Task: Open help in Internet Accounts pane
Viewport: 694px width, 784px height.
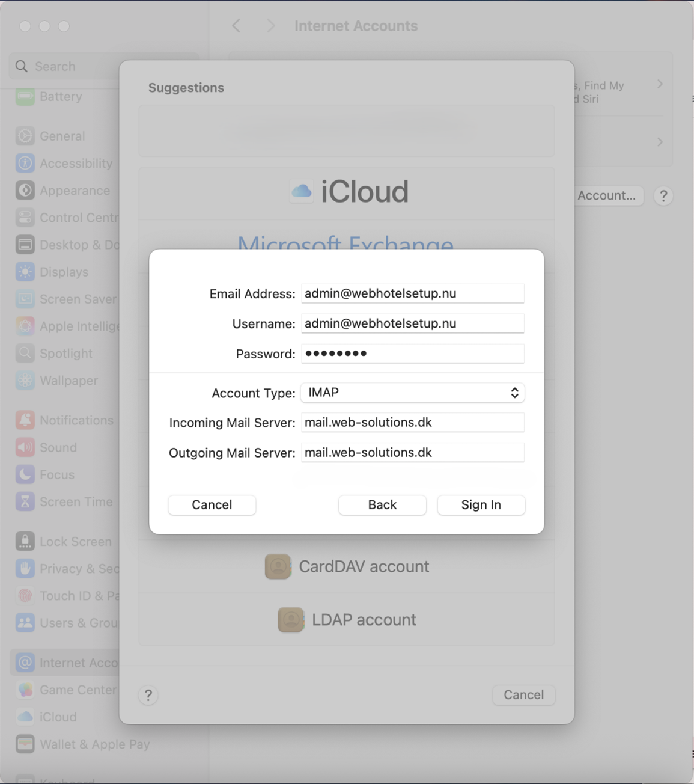Action: (663, 196)
